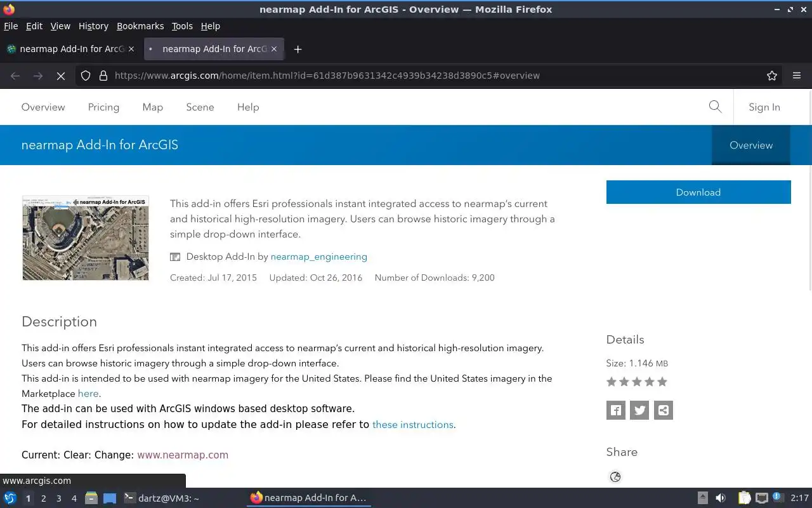812x508 pixels.
Task: Select the Overview tab in blue banner
Action: pos(751,145)
